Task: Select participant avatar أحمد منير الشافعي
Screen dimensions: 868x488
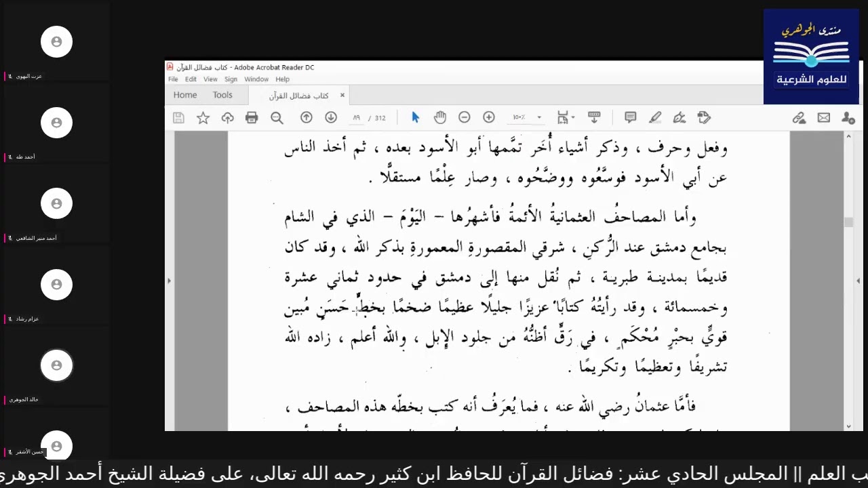Action: 56,203
